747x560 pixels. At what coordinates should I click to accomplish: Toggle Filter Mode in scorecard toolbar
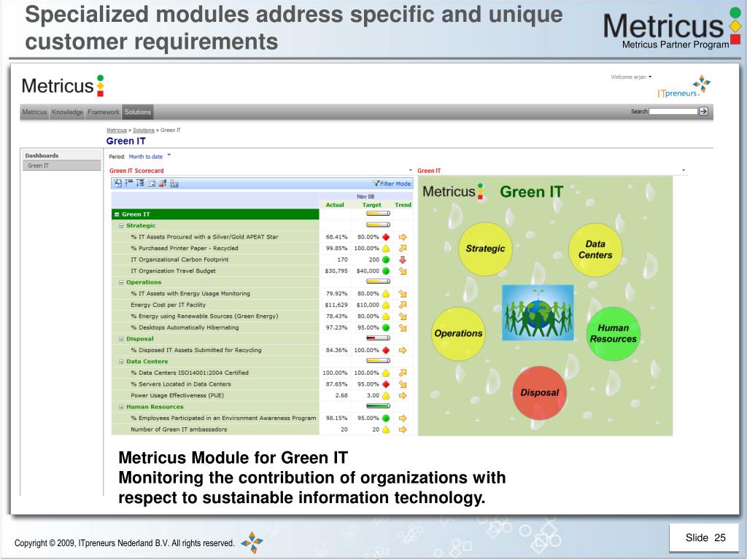click(x=392, y=183)
